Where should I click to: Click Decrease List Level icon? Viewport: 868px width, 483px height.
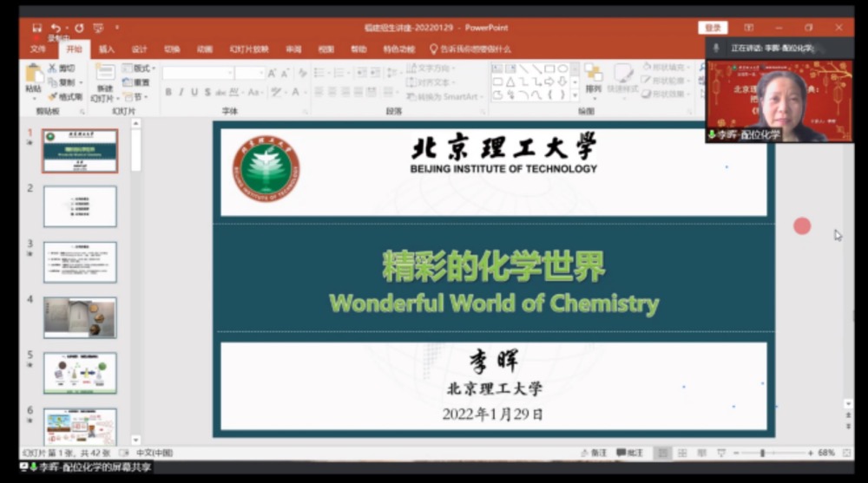(x=361, y=73)
